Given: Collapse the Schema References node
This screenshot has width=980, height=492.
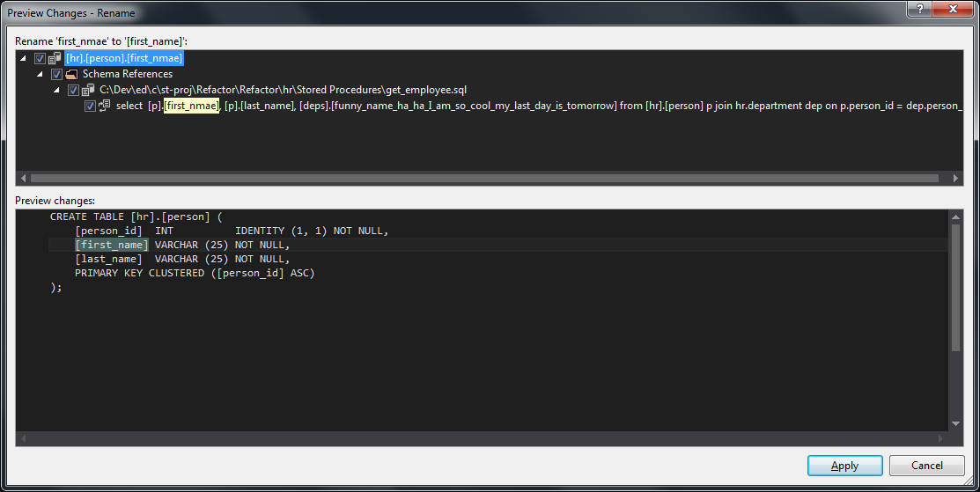Looking at the screenshot, I should pos(41,75).
